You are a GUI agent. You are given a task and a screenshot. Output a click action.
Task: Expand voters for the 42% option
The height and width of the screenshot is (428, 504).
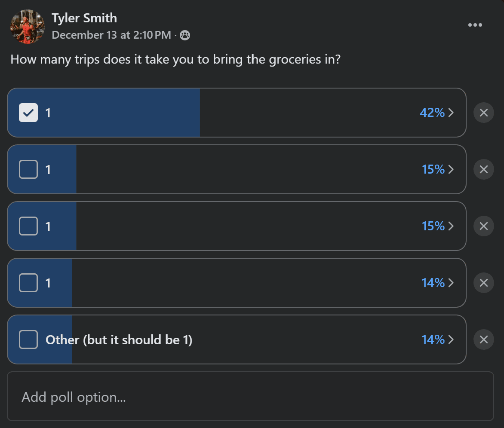[x=437, y=113]
